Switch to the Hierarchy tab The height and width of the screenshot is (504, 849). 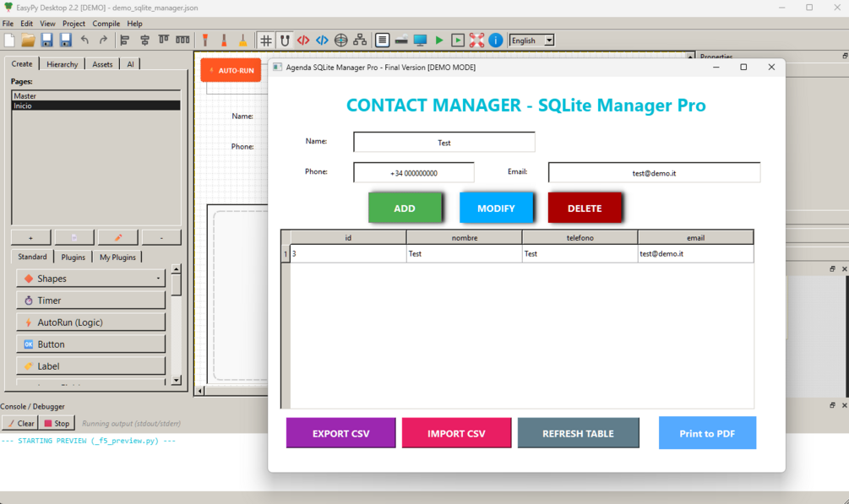(63, 64)
